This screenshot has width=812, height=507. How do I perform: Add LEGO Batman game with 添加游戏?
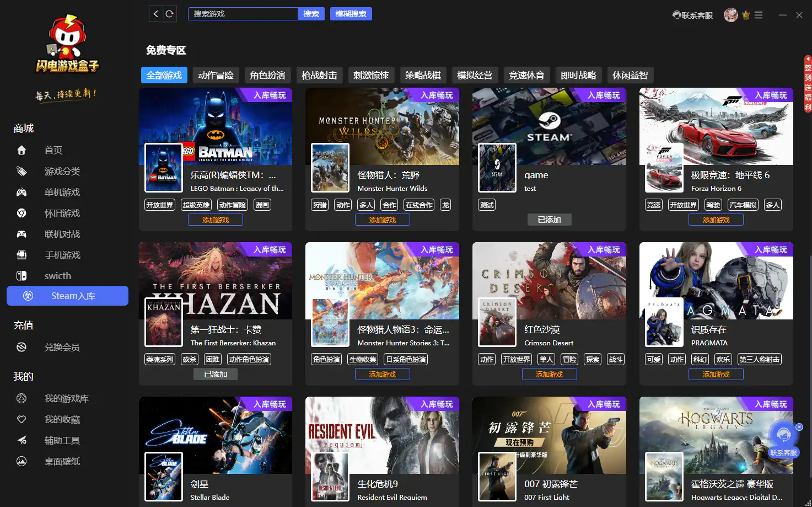pyautogui.click(x=216, y=220)
